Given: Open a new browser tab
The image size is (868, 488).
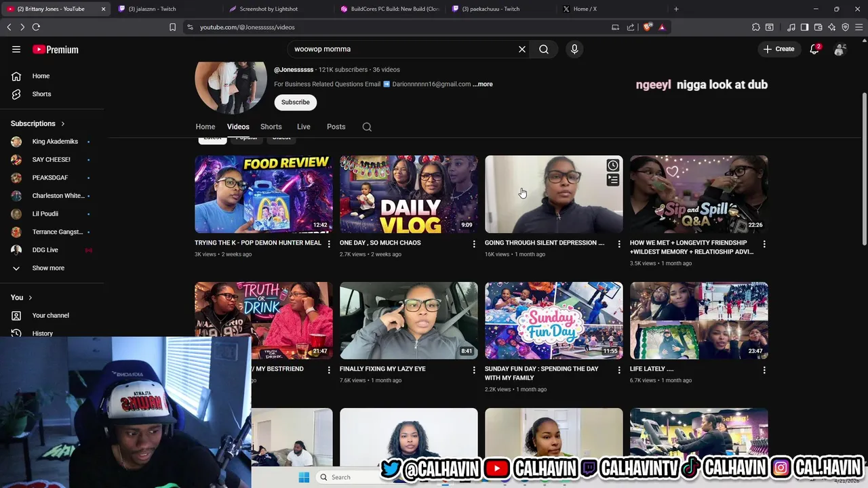Looking at the screenshot, I should pos(676,9).
